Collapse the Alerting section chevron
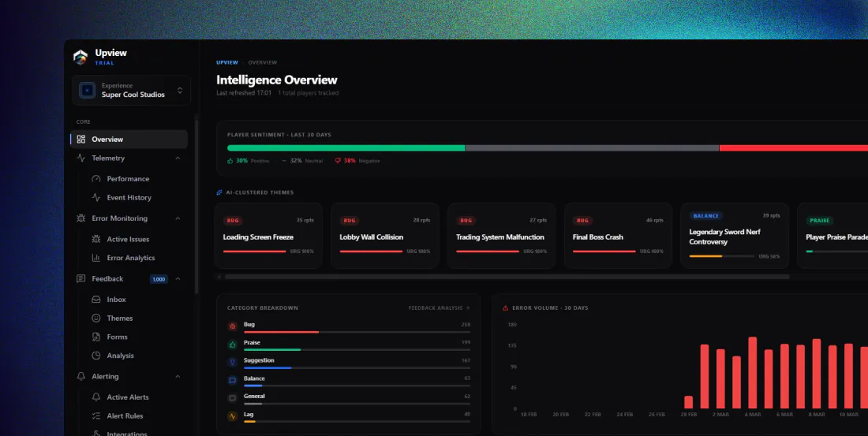 click(178, 377)
